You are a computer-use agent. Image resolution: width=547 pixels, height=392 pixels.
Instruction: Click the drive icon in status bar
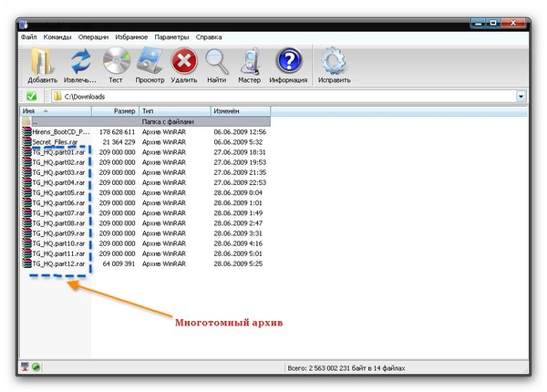point(25,366)
